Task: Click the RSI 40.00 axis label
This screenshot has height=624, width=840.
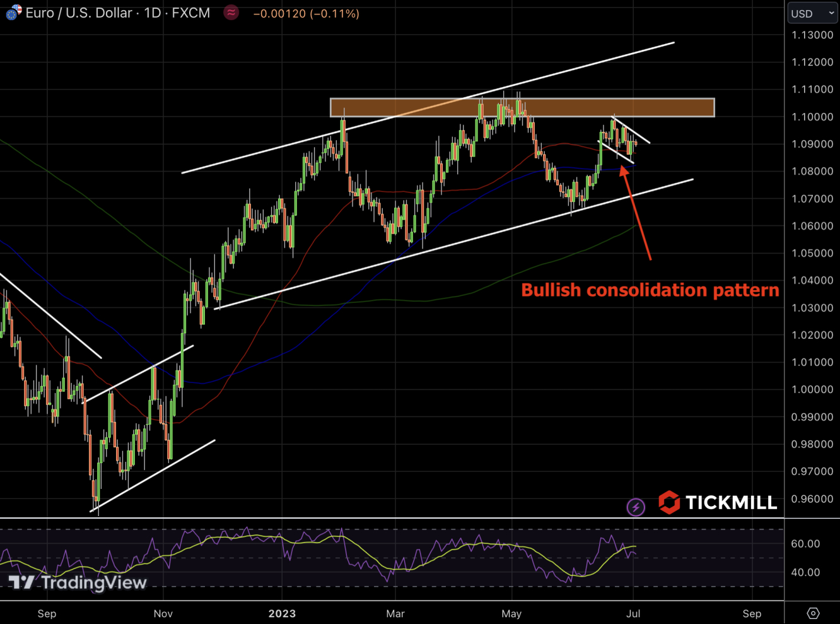Action: [x=805, y=573]
